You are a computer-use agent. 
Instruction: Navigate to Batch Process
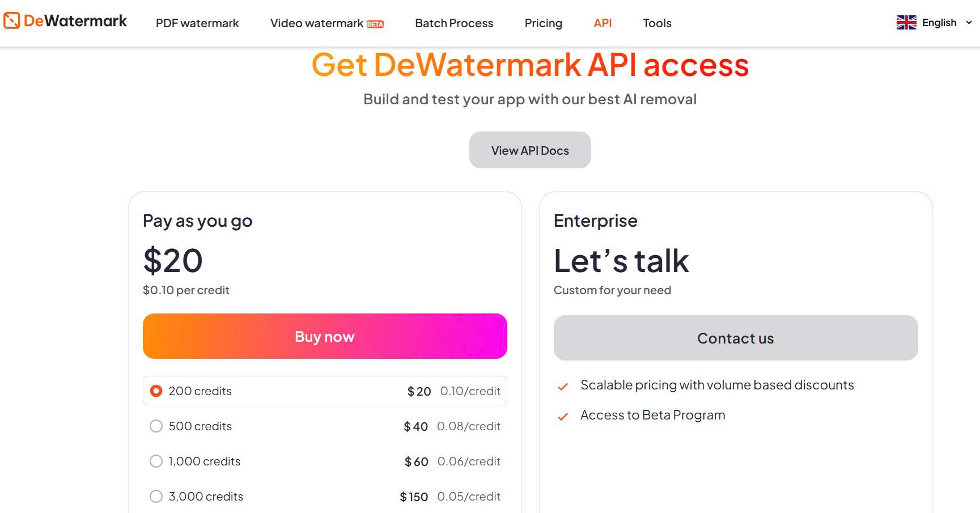(x=453, y=23)
